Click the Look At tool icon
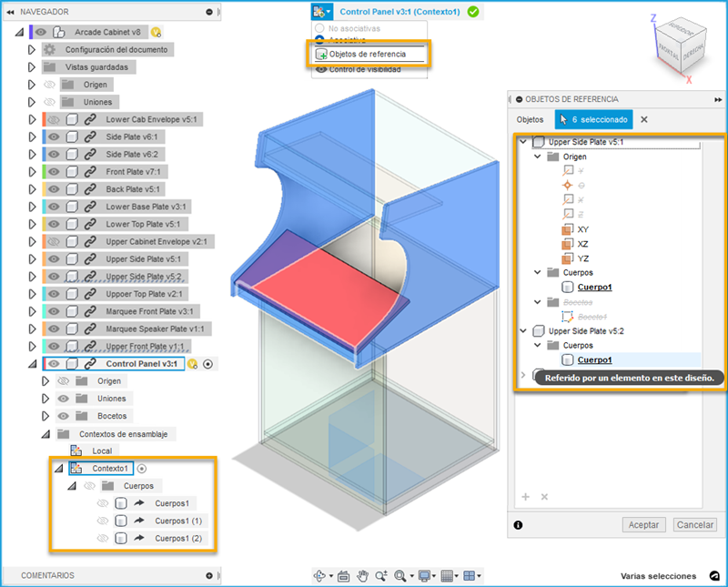Viewport: 728px width, 587px height. [344, 576]
